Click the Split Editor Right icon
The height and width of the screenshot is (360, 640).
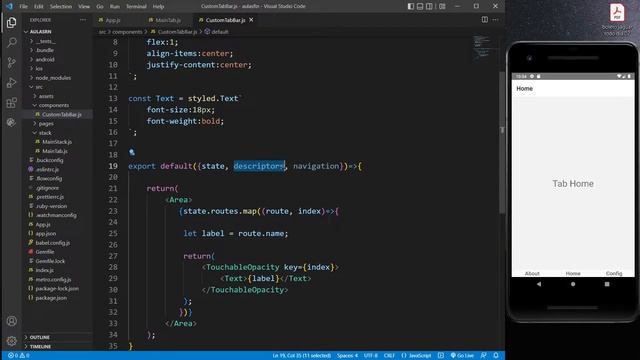(484, 20)
